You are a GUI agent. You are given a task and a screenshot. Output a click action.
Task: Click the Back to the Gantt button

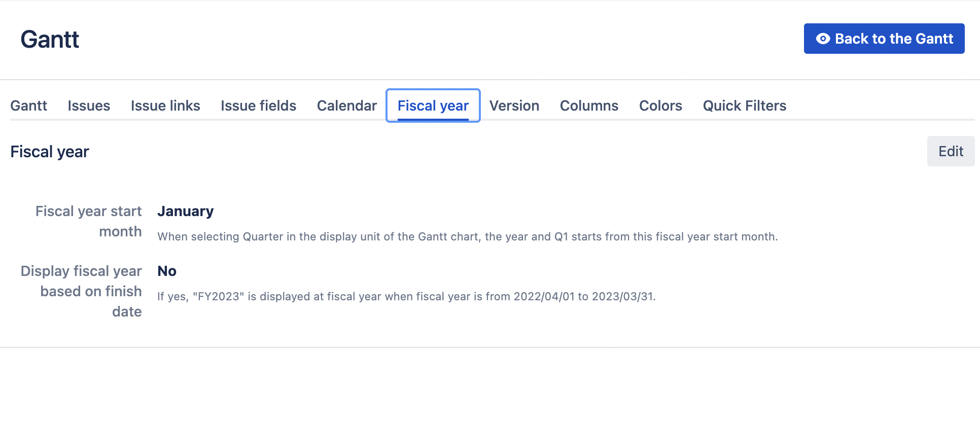(x=884, y=39)
